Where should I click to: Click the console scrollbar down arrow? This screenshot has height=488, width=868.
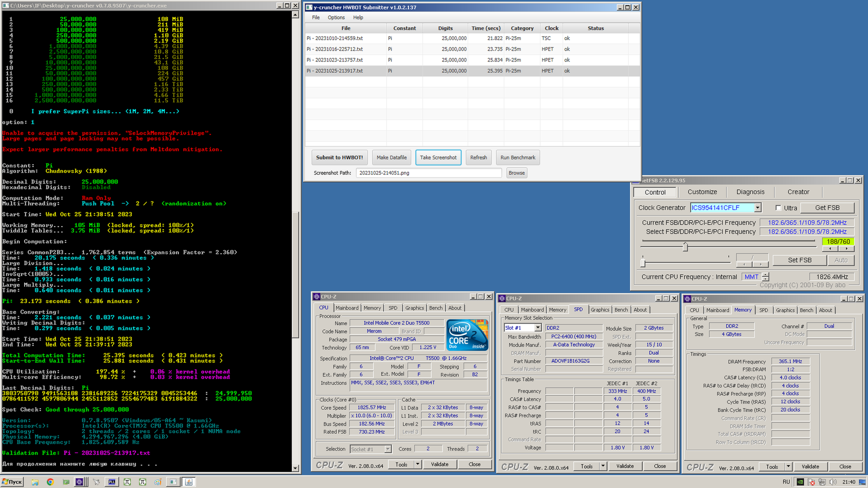[295, 468]
